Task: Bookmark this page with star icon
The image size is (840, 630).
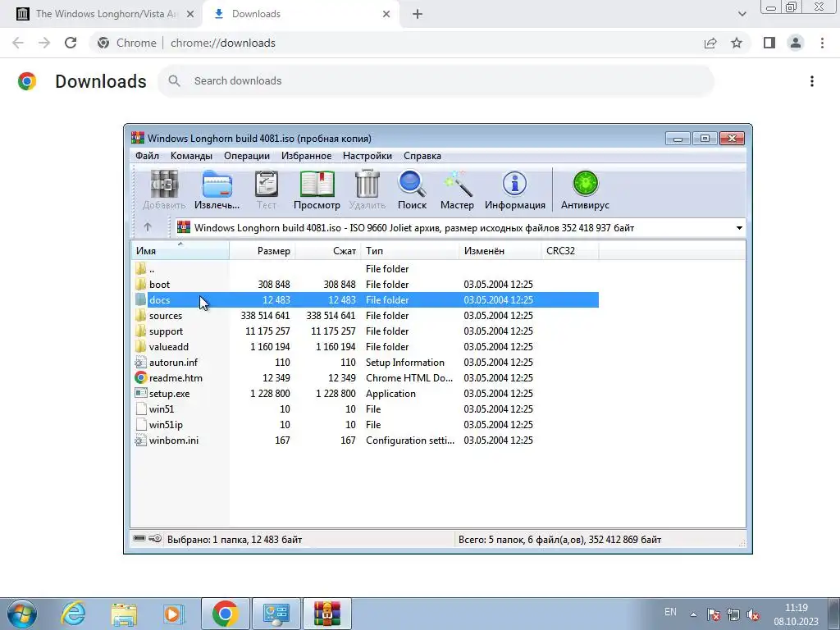Action: point(737,43)
